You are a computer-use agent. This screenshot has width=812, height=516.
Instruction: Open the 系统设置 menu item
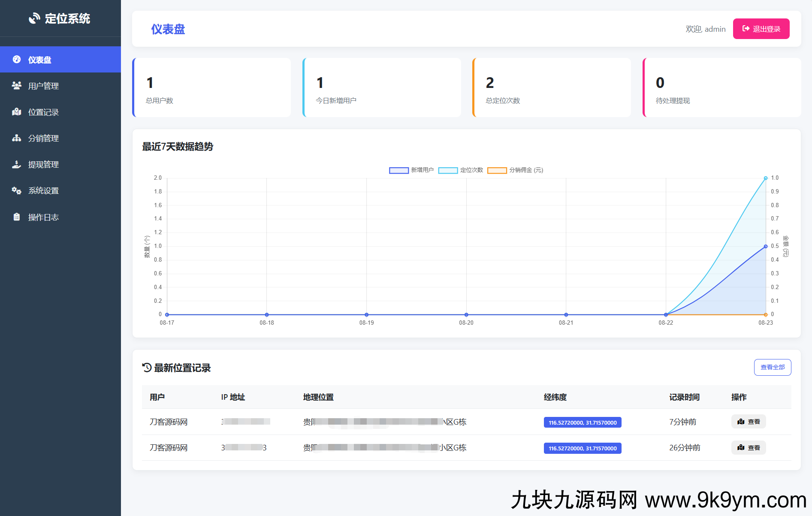point(43,190)
